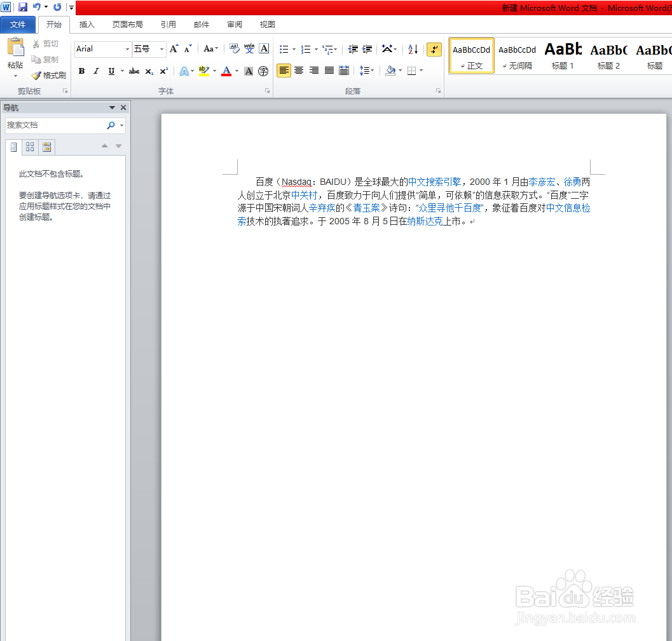This screenshot has width=672, height=641.
Task: Open 文件 file tab
Action: click(18, 24)
